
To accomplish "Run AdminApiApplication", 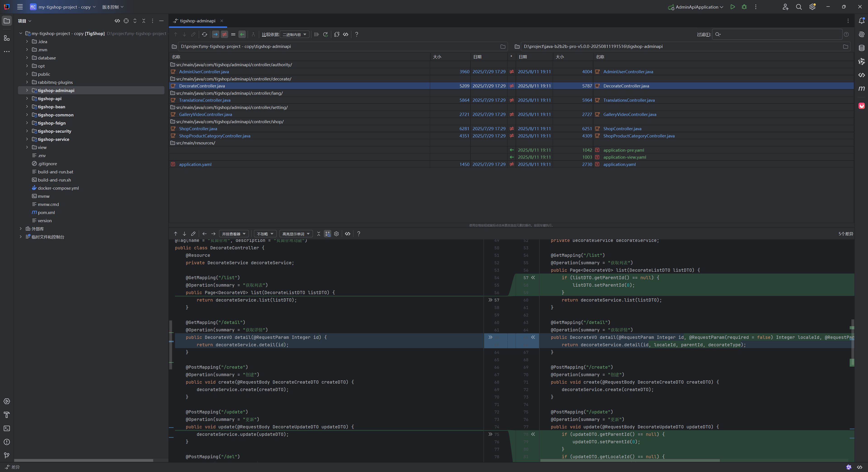I will (x=733, y=7).
